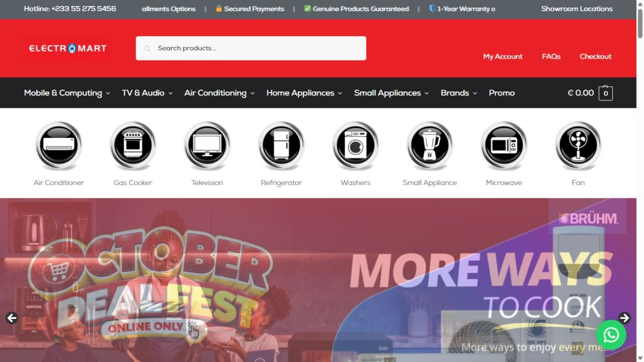Go to the Checkout page
The height and width of the screenshot is (362, 644).
(595, 56)
